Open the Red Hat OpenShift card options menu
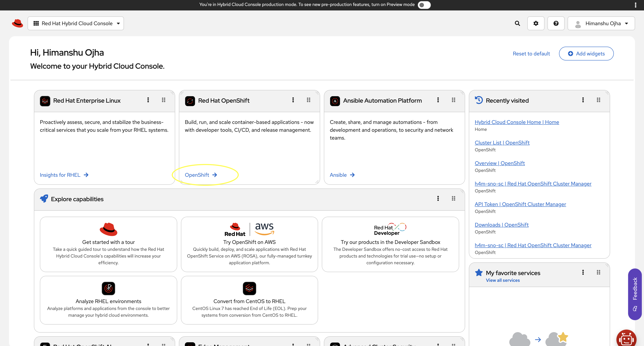 click(293, 100)
